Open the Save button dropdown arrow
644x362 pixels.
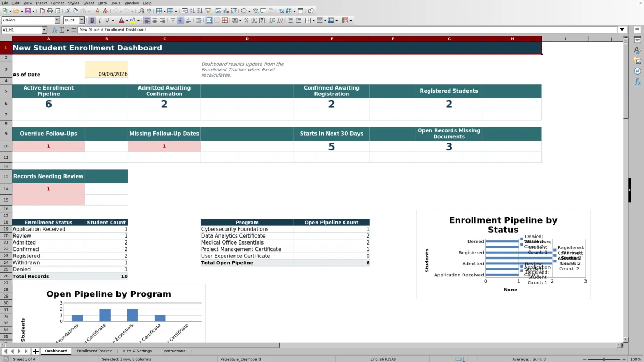pos(33,11)
